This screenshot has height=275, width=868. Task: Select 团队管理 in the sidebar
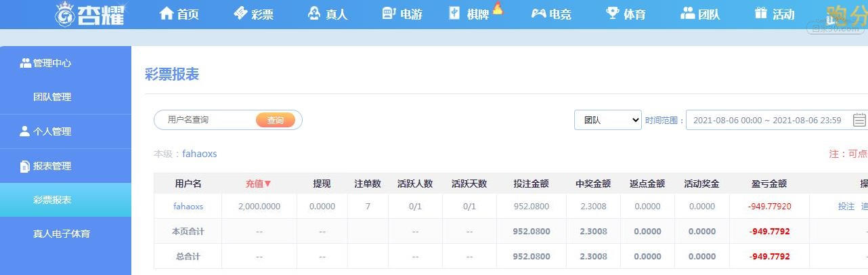(x=66, y=97)
